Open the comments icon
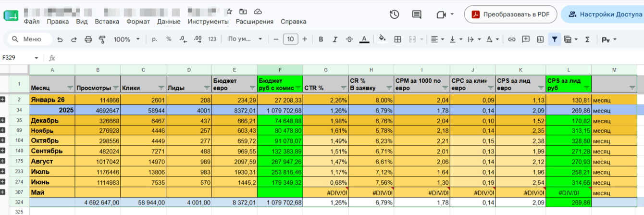Viewport: 644px width, 215px height. pyautogui.click(x=417, y=14)
